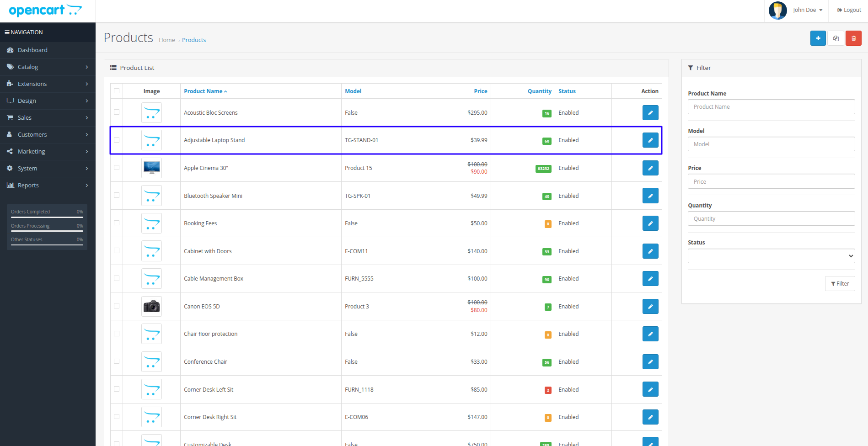This screenshot has height=446, width=868.
Task: Tick the select-all checkbox in table header
Action: click(117, 91)
